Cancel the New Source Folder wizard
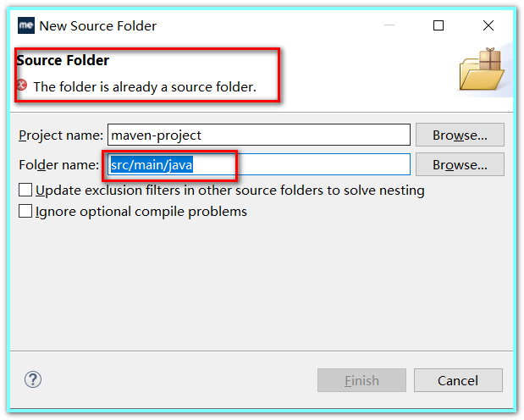The width and height of the screenshot is (524, 420). [x=458, y=380]
